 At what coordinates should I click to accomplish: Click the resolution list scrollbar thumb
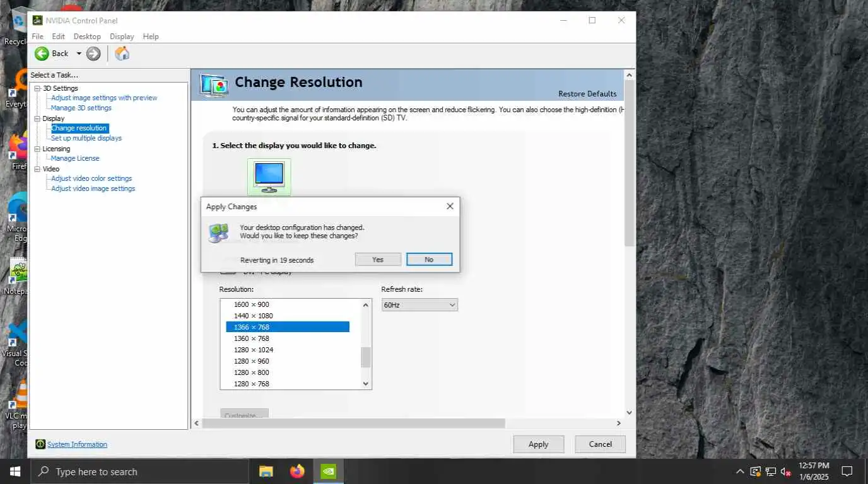(365, 357)
